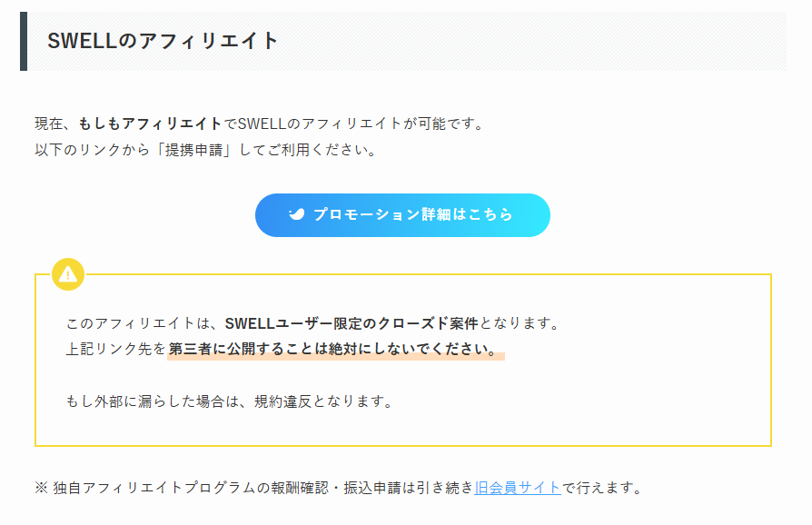The width and height of the screenshot is (812, 525).
Task: Click the yellow warning triangle icon
Action: [x=68, y=273]
